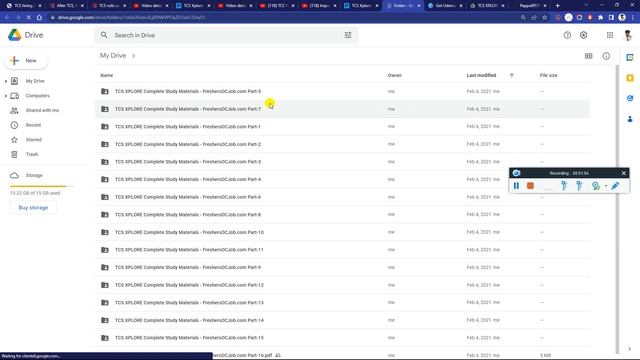Select folder ending Part-12
The image size is (640, 360).
[x=342, y=285]
